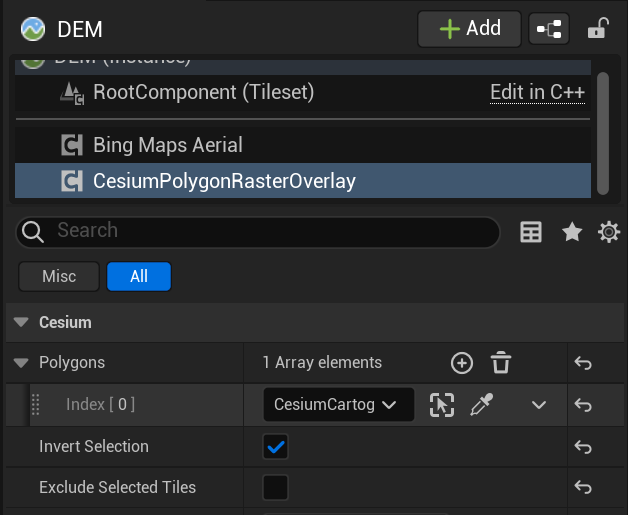Select actor from viewport picker icon
Viewport: 628px width, 515px height.
(x=442, y=405)
